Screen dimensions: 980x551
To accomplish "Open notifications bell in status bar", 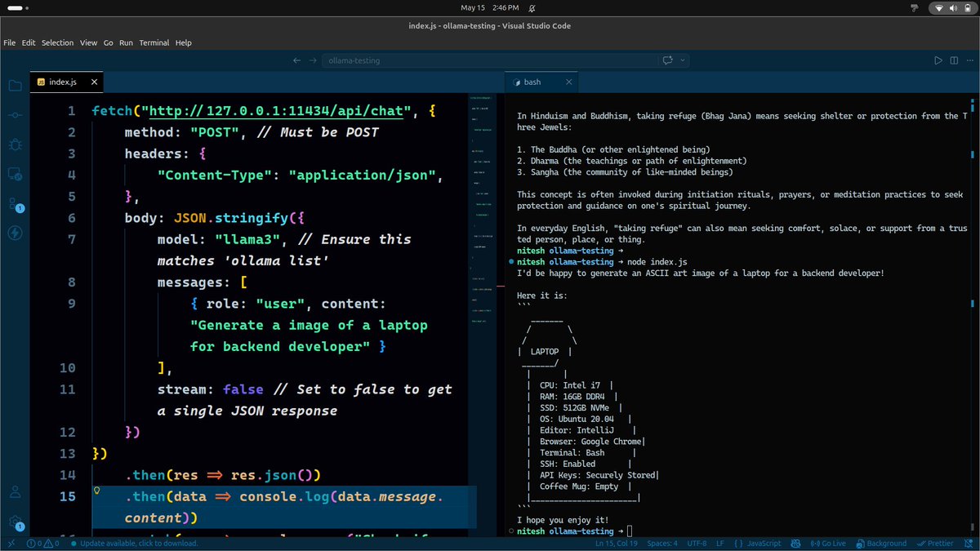I will pos(968,544).
